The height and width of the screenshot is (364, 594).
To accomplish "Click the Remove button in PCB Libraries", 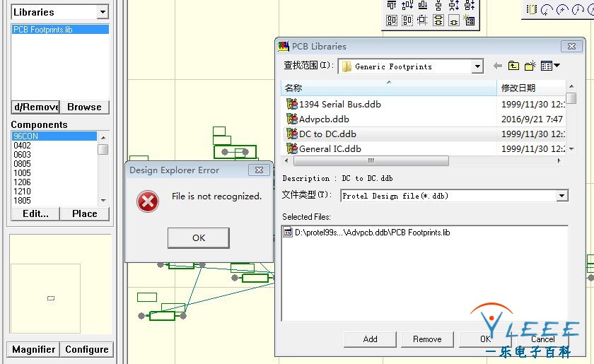I will (x=427, y=339).
